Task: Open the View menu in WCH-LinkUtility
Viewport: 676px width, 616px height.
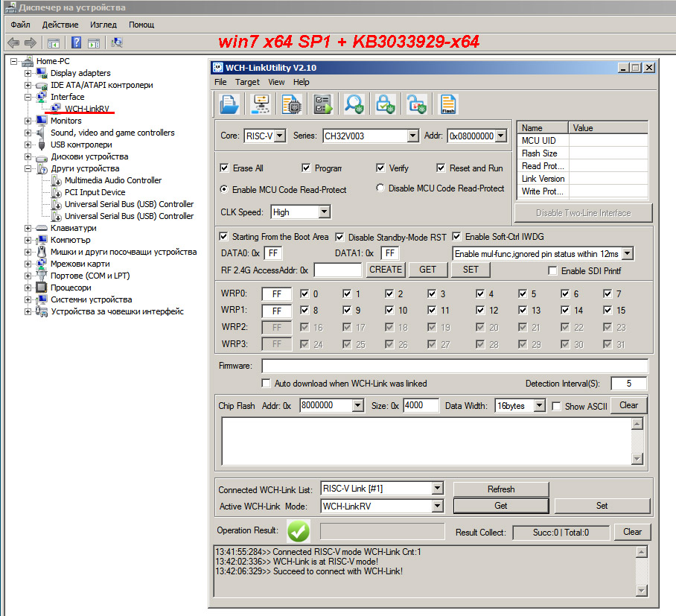Action: point(276,82)
